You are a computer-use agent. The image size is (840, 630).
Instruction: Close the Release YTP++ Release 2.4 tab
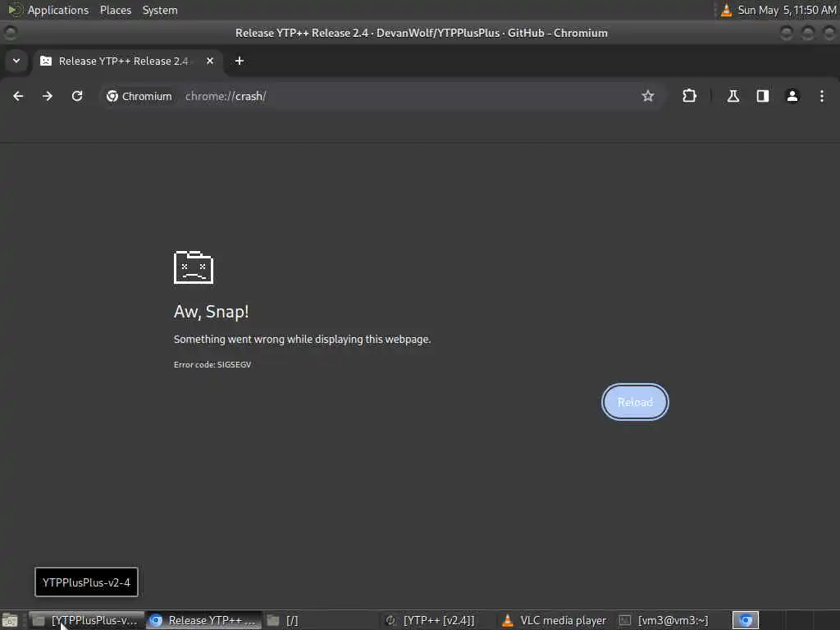(210, 61)
